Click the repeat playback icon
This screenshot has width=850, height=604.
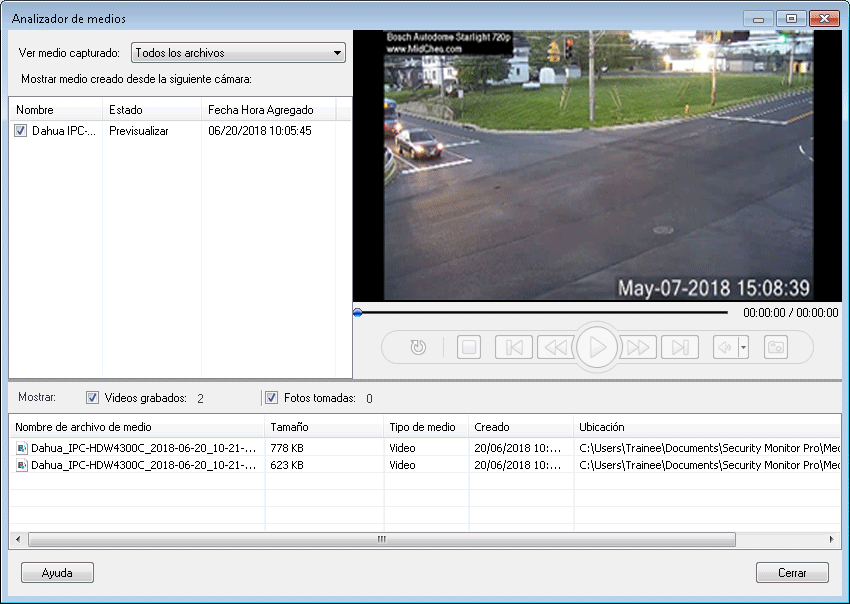pyautogui.click(x=418, y=347)
